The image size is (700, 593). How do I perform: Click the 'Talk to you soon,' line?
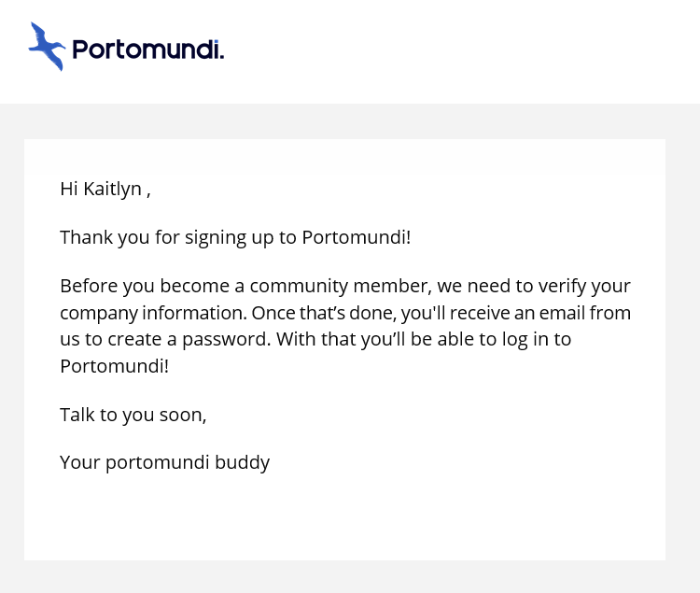[x=133, y=416]
